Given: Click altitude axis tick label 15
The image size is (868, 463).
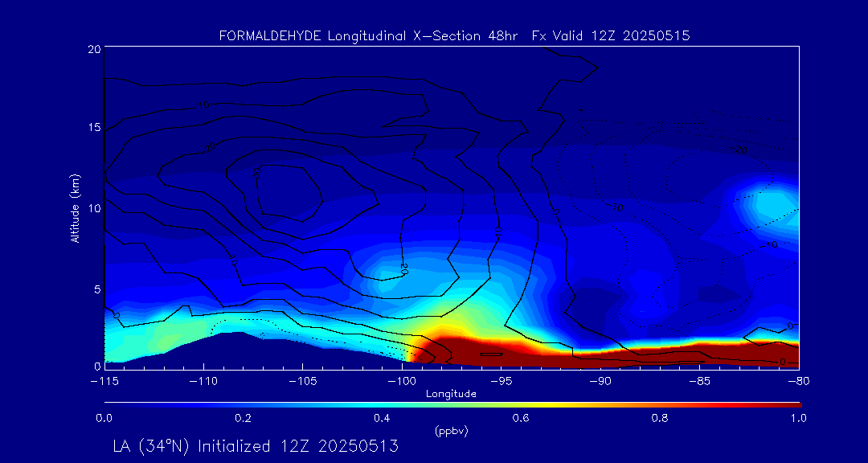Looking at the screenshot, I should click(x=93, y=128).
